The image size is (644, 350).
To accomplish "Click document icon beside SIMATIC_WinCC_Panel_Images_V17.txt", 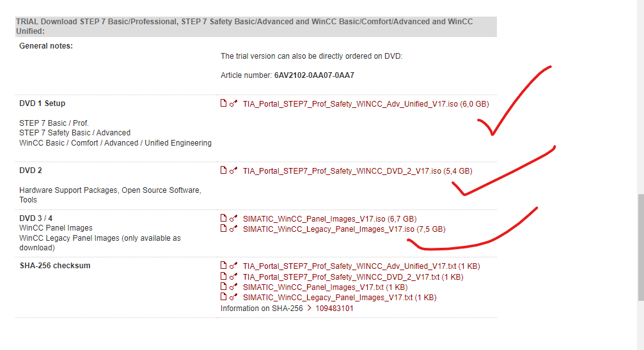I will [x=224, y=287].
